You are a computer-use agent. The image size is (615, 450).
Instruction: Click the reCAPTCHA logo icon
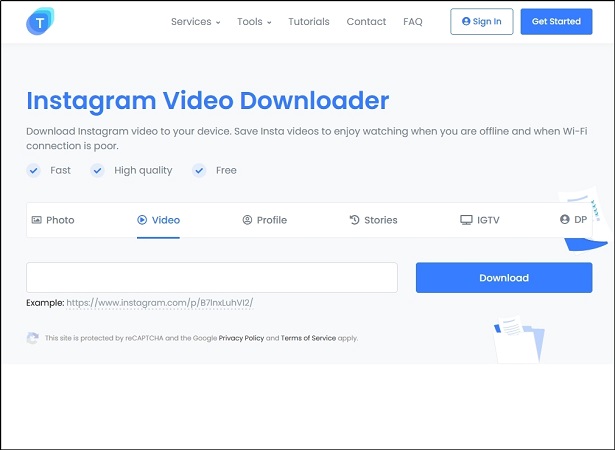click(x=33, y=338)
